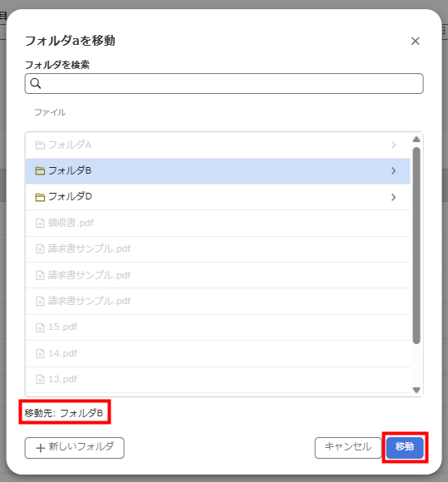Click plus icon on 新しいフォルダ button
Screen dimensions: 448x482
[40, 448]
